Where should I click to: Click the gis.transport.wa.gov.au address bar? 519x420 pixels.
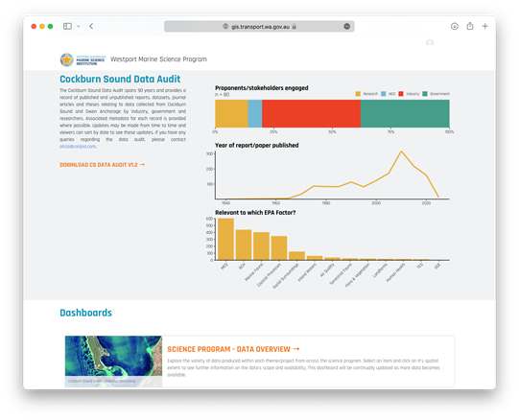tap(259, 27)
